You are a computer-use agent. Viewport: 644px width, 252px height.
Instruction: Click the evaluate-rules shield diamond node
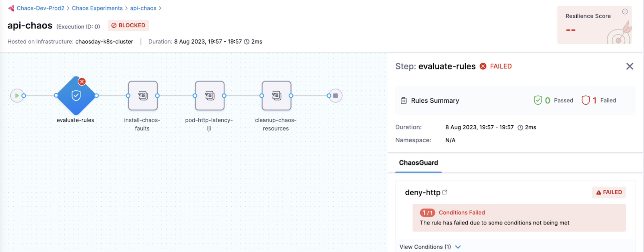coord(76,96)
